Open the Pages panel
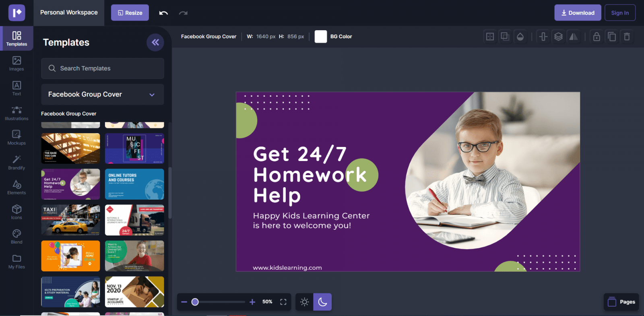 621,302
